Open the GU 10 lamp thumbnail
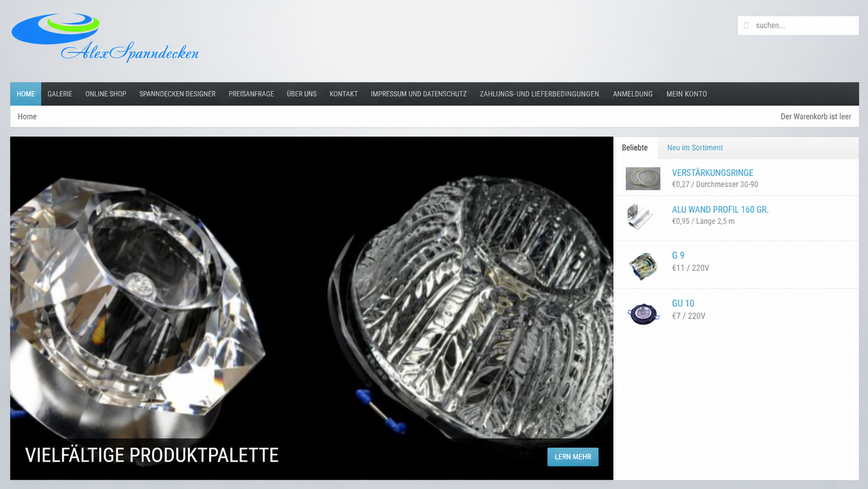Viewport: 868px width, 489px height. coord(643,313)
